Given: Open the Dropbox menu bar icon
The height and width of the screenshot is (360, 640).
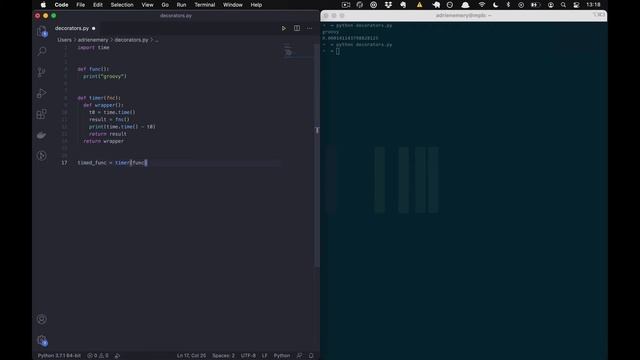Looking at the screenshot, I should pyautogui.click(x=388, y=5).
